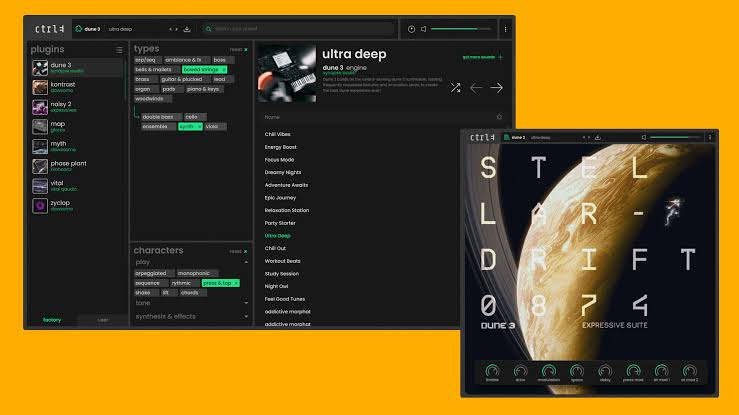Select the Dreamy Nights preset
The image size is (739, 415).
click(283, 172)
